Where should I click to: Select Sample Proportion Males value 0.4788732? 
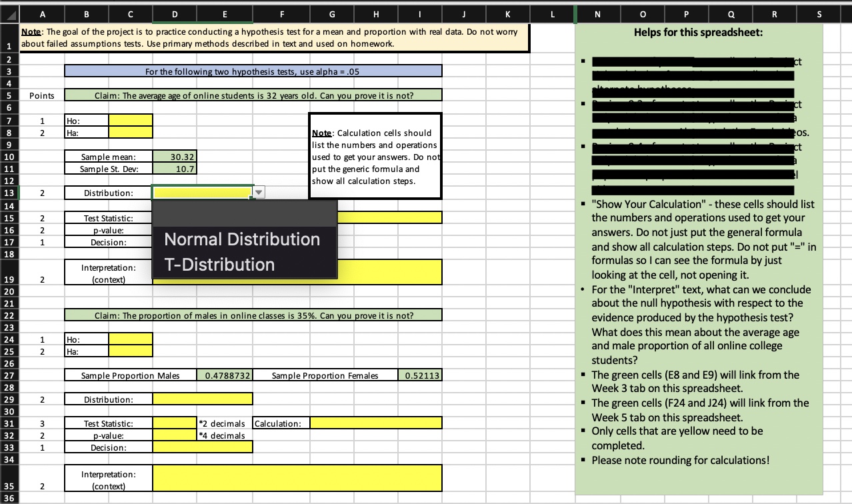(x=225, y=375)
